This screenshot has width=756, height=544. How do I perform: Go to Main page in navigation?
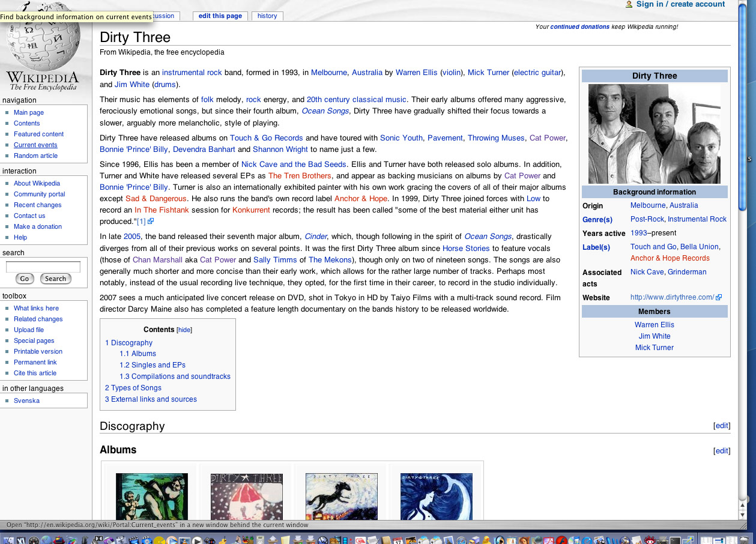click(x=29, y=112)
